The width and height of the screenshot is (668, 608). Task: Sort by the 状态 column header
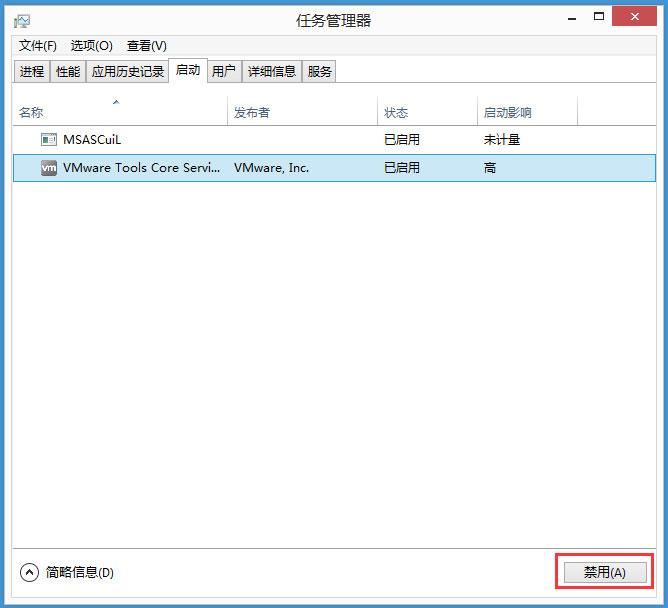(427, 112)
